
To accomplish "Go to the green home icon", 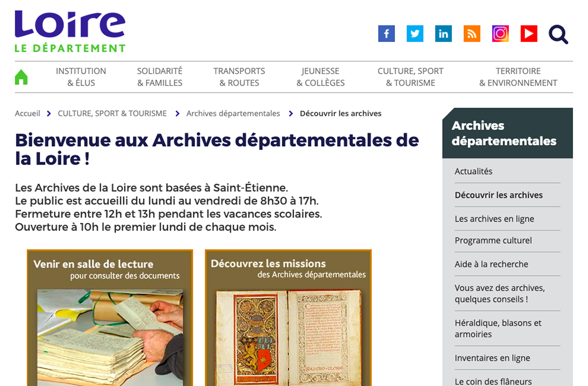I will pos(21,77).
